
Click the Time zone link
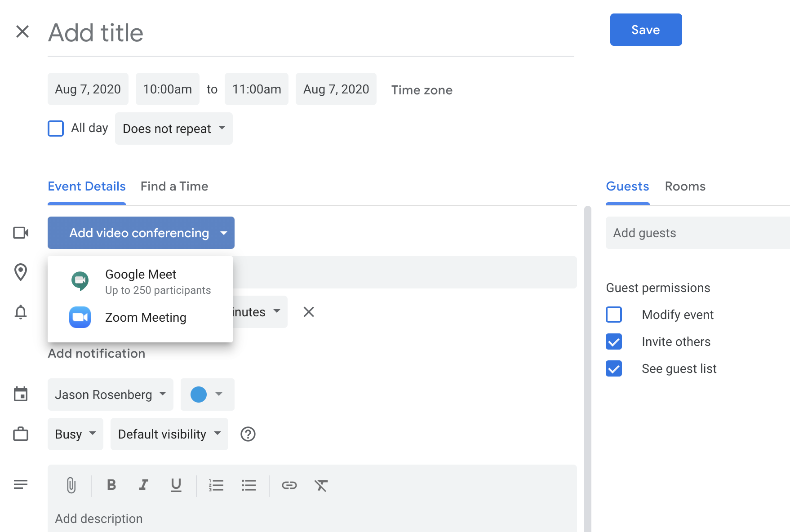[422, 90]
